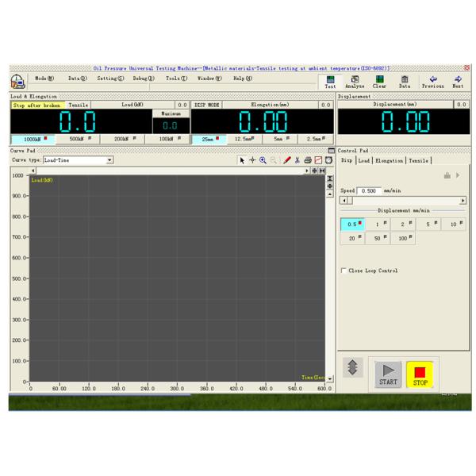The width and height of the screenshot is (476, 476).
Task: Click the Analyse toolbar icon
Action: [355, 80]
